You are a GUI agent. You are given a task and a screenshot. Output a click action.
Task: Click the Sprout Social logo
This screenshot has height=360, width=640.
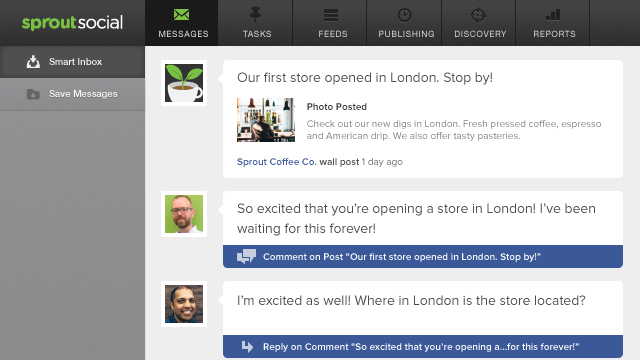[72, 23]
